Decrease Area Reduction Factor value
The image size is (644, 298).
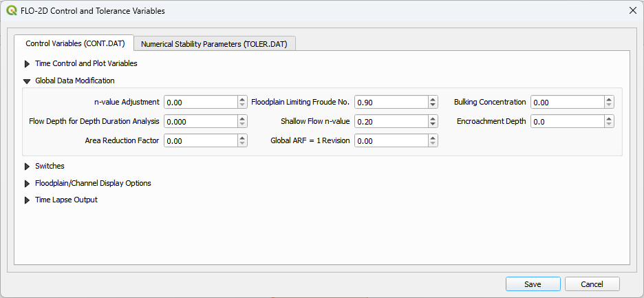tap(242, 144)
